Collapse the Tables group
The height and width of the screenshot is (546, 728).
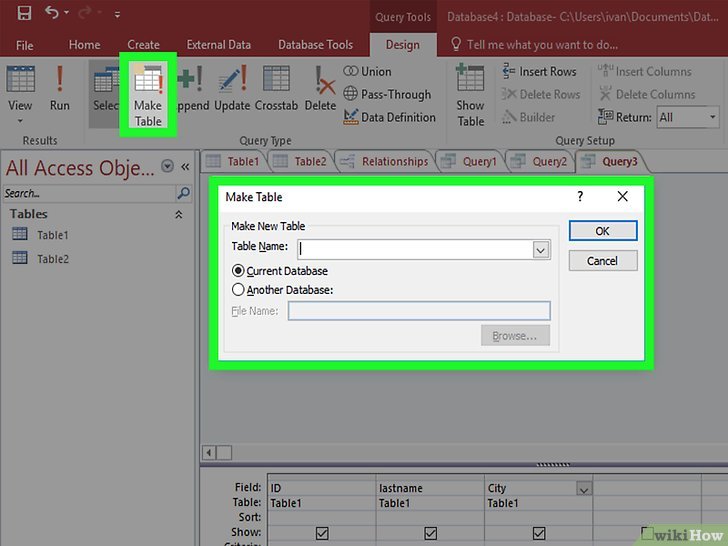179,214
